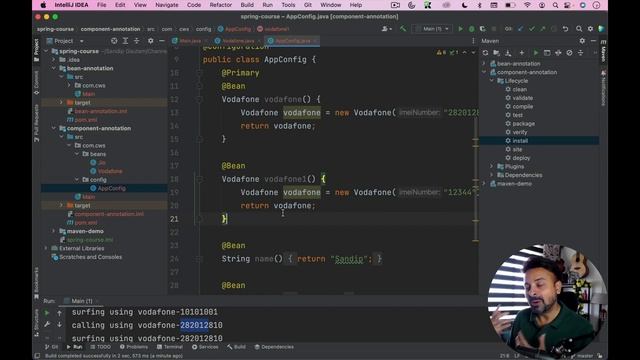Image resolution: width=640 pixels, height=360 pixels.
Task: Select opened file in Project panel
Action: point(114,41)
